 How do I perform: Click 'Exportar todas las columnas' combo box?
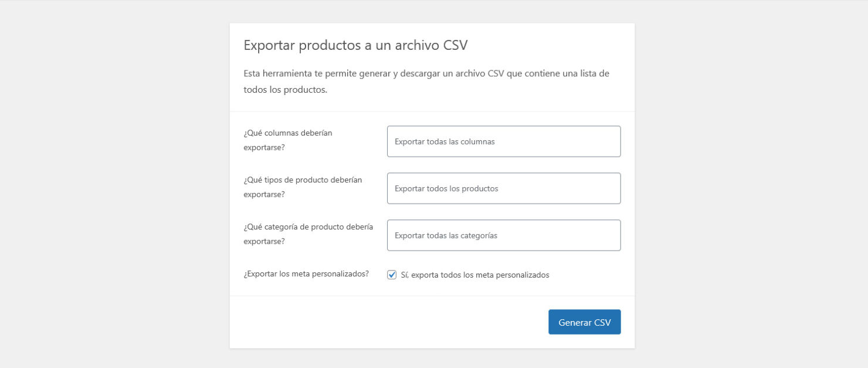pyautogui.click(x=503, y=141)
